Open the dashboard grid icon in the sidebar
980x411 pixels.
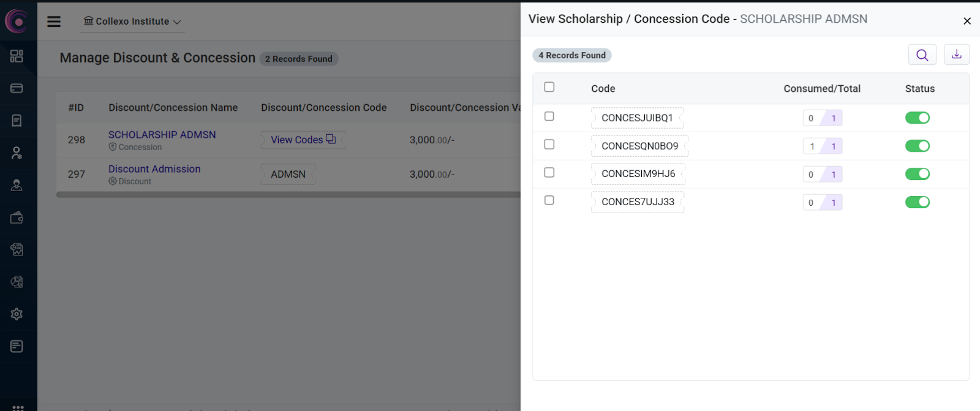pyautogui.click(x=17, y=56)
